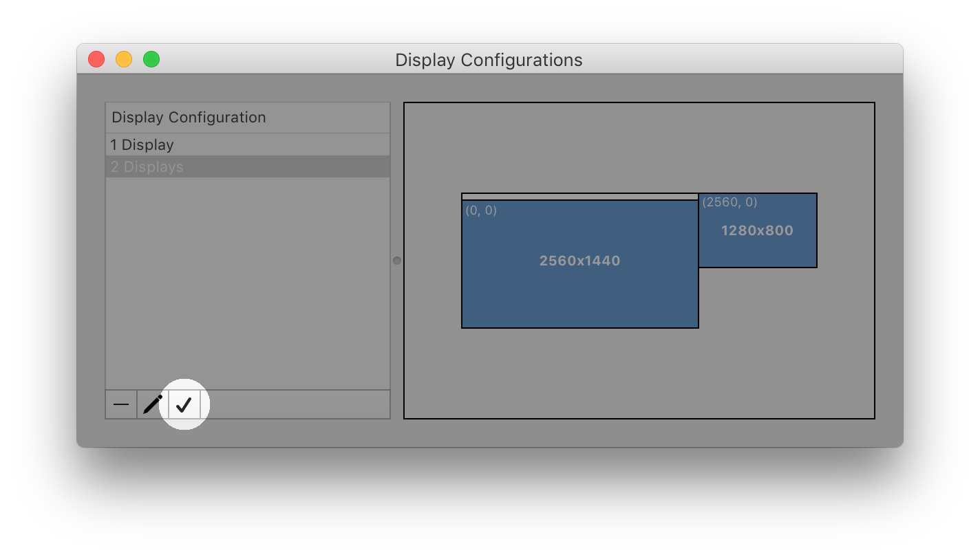
Task: Click the edit pencil between minus and checkmark
Action: [152, 404]
